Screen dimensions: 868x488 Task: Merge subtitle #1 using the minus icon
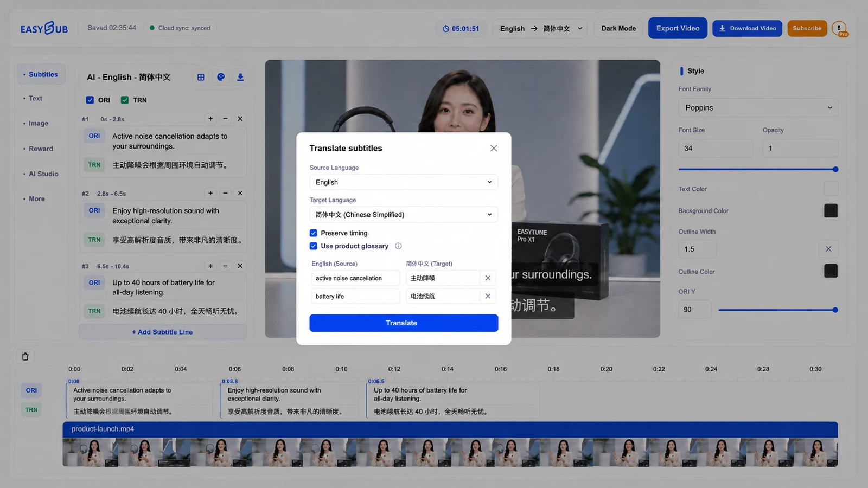(225, 119)
